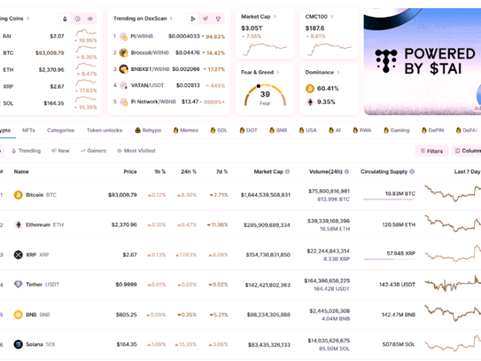
Task: Click the Bitcoin dominance icon
Action: click(x=310, y=88)
